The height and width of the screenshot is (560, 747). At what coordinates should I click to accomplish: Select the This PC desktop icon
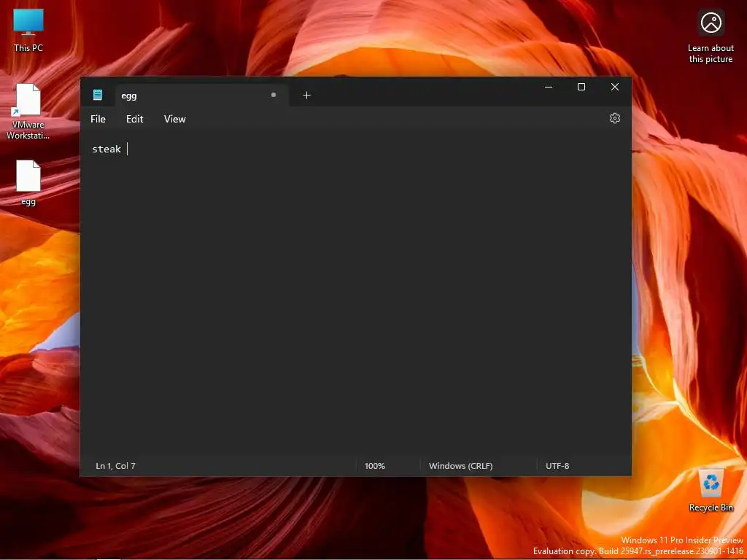(x=28, y=30)
